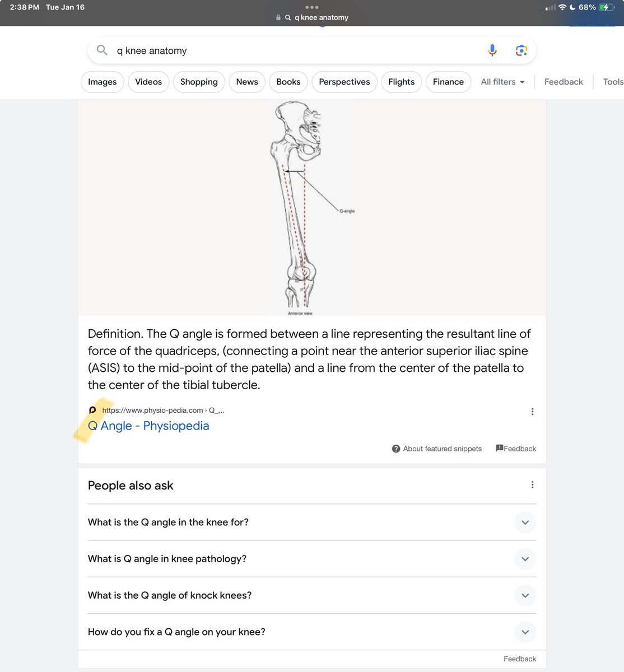
Task: Click Feedback below People also ask
Action: [520, 659]
